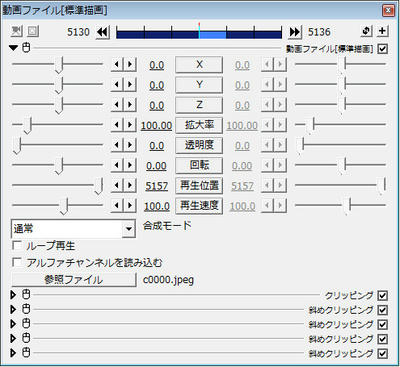Click mouse icon in the 動画ファイル header row
The image size is (400, 367).
point(26,48)
